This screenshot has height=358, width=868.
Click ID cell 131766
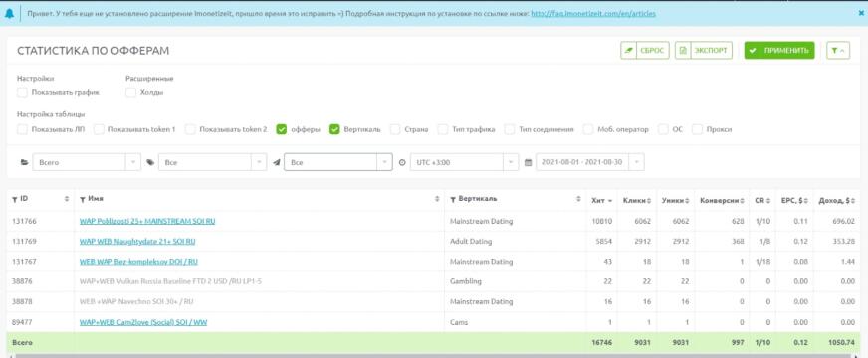coord(24,221)
